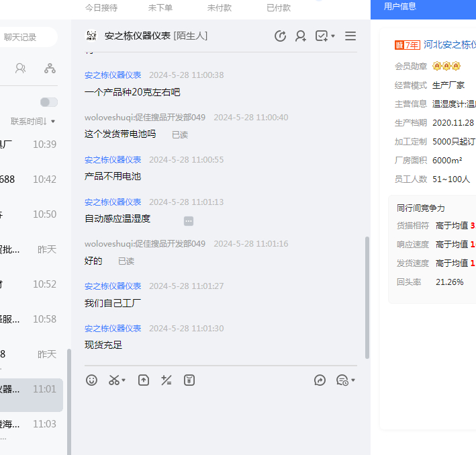Click the forward arrow circle icon

coord(320,380)
